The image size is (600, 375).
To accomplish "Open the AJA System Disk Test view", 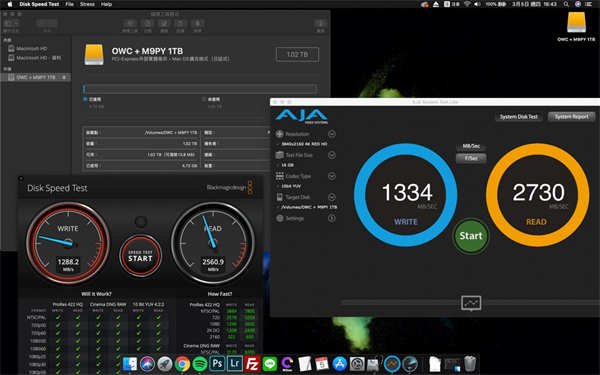I will click(518, 116).
